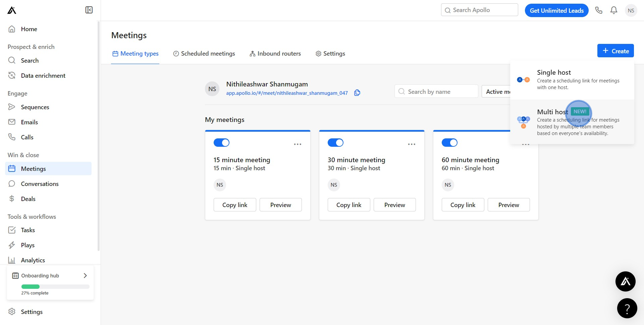Expand the Onboarding hub chevron
This screenshot has height=325, width=644.
pos(85,276)
